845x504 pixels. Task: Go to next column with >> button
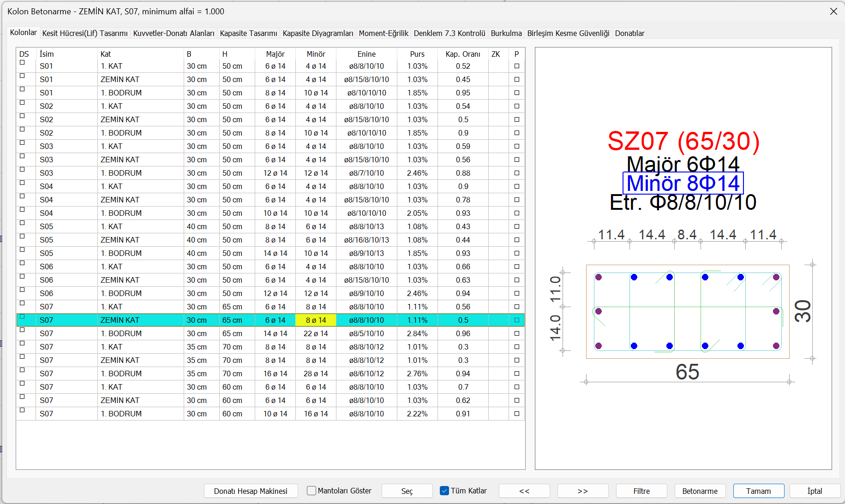pyautogui.click(x=583, y=491)
